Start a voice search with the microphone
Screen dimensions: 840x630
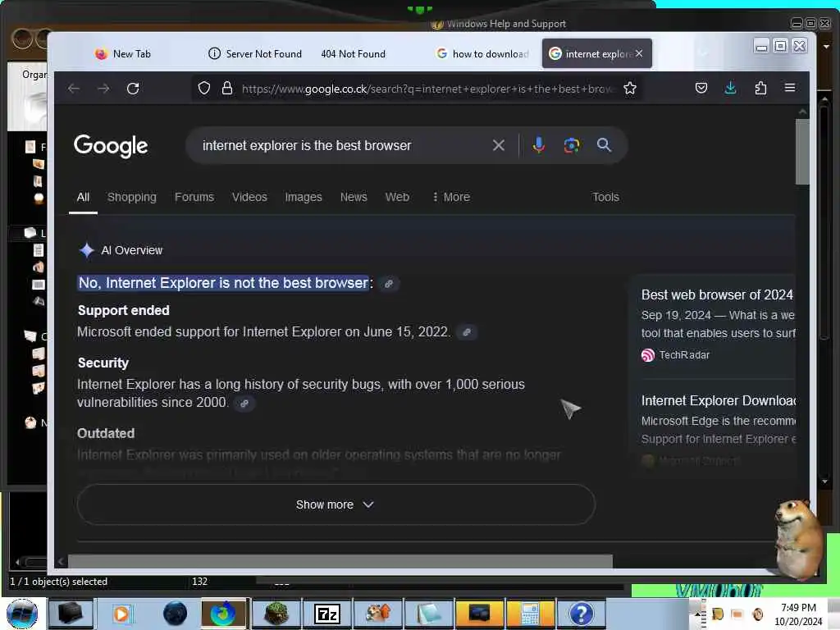[x=539, y=145]
